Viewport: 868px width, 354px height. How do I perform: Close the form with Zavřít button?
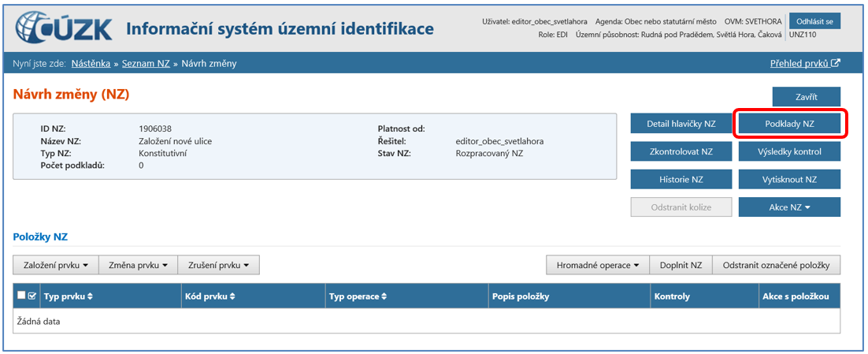click(x=806, y=97)
